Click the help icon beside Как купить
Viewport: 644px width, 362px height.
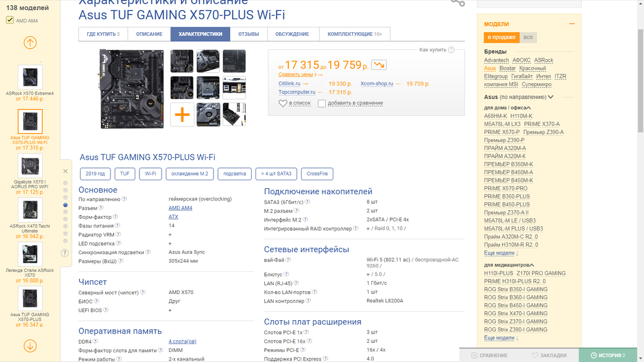pos(451,50)
